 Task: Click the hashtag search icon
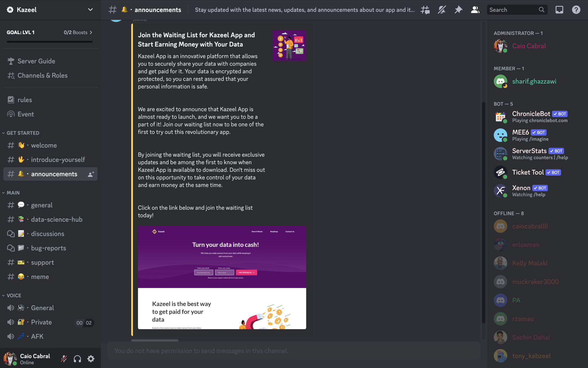[x=425, y=10]
